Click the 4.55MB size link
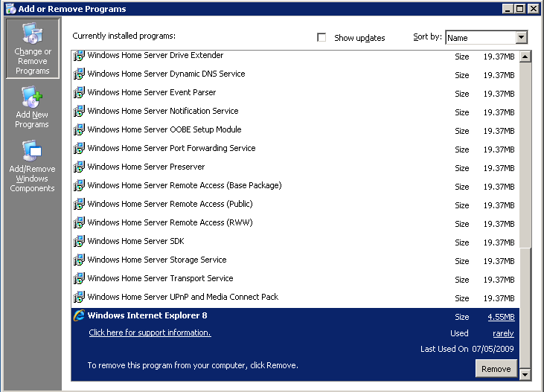Screen dimensions: 544x392 (x=501, y=317)
